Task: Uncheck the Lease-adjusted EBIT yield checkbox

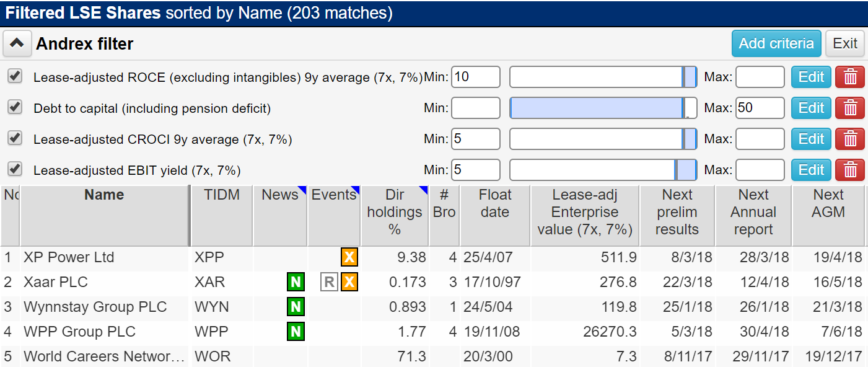Action: coord(15,169)
